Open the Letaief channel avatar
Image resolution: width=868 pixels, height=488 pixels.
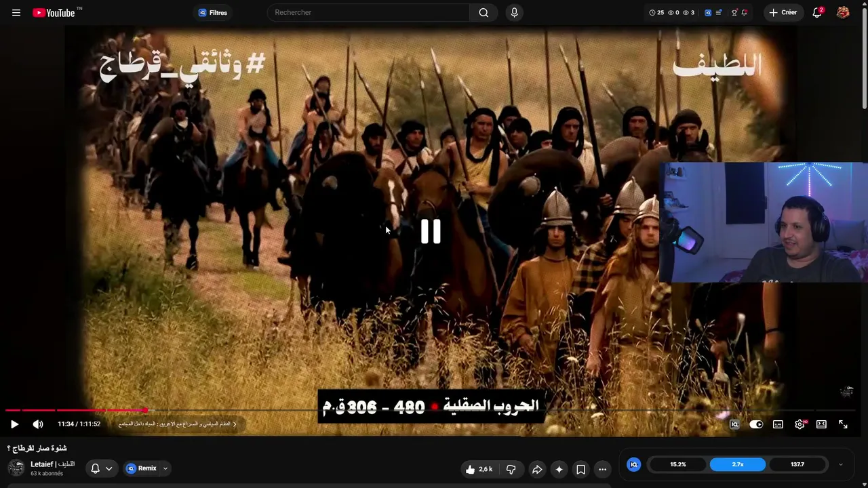pyautogui.click(x=16, y=468)
